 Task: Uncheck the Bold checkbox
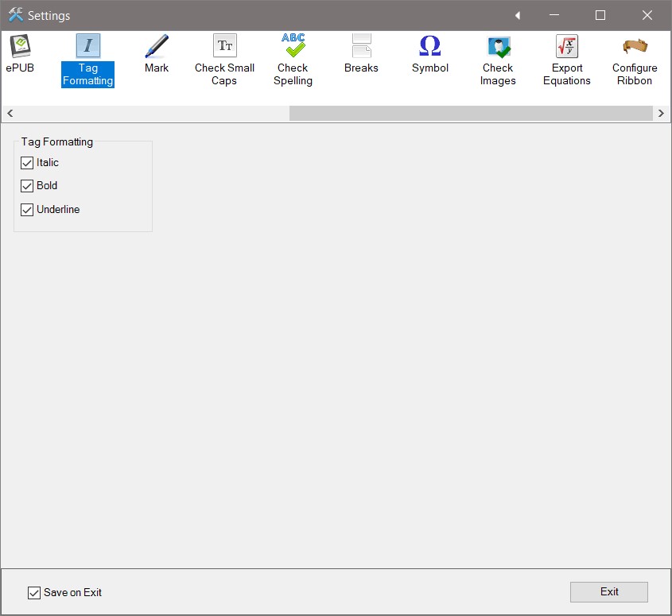[x=27, y=186]
